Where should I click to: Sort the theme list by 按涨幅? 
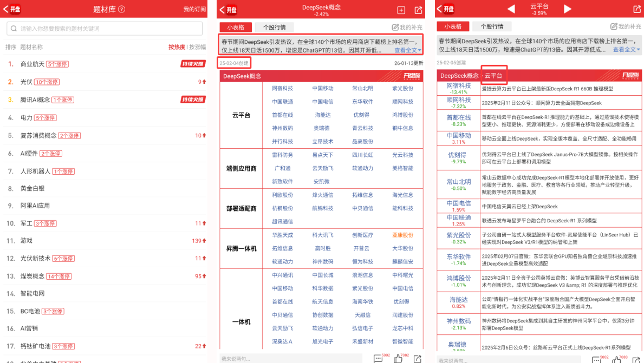point(197,47)
